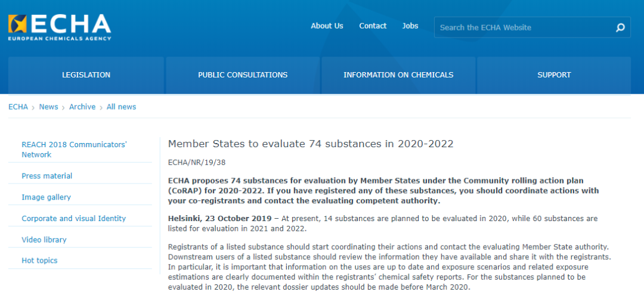Go to All news breadcrumb link
The image size is (644, 295).
[121, 107]
